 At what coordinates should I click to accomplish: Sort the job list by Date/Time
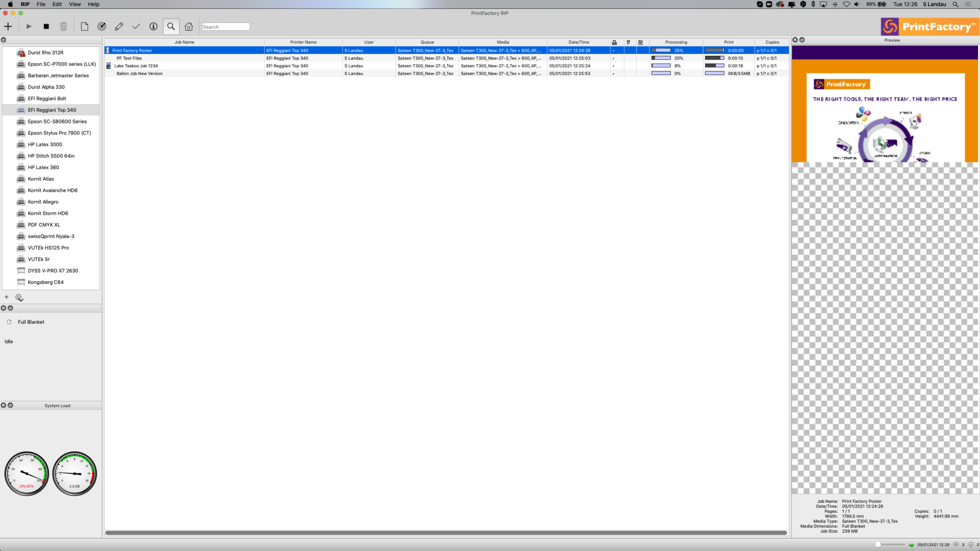(x=579, y=42)
